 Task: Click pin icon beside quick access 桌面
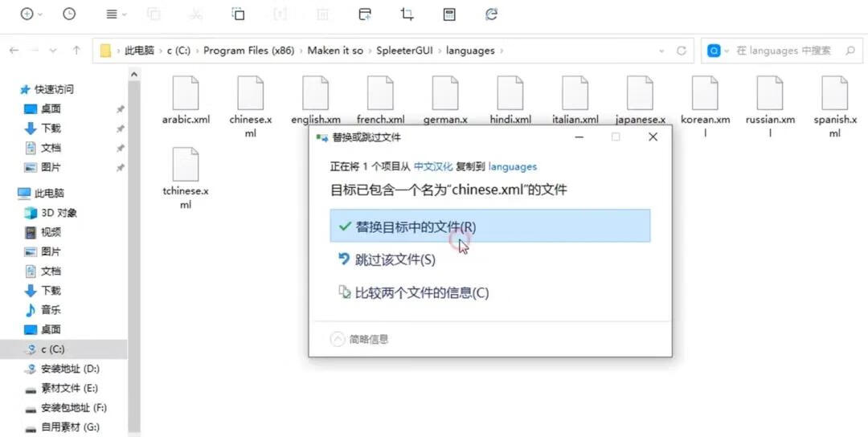120,109
